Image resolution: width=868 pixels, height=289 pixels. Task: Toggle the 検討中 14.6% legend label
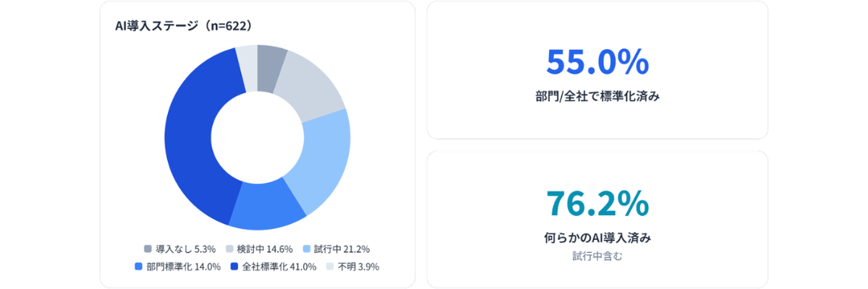click(265, 249)
